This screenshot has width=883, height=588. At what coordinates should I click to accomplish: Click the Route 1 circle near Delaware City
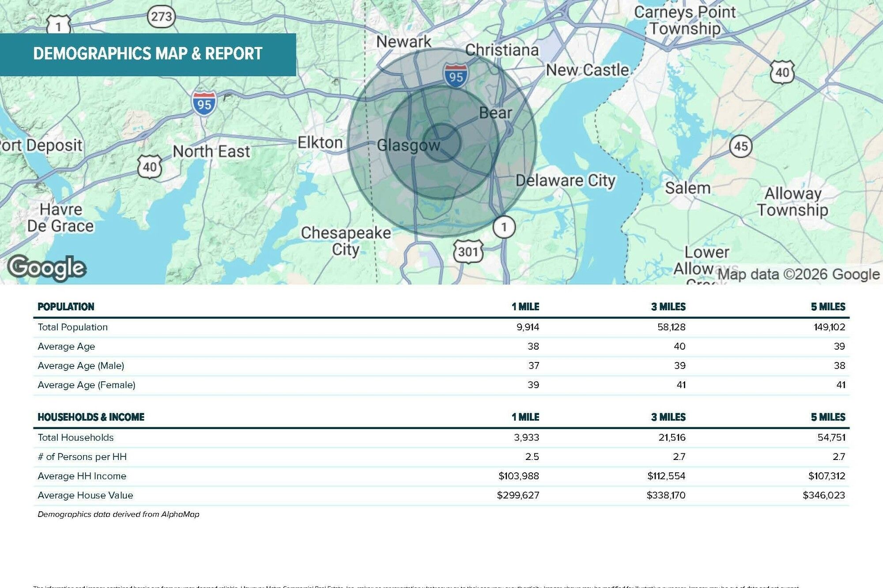point(504,227)
